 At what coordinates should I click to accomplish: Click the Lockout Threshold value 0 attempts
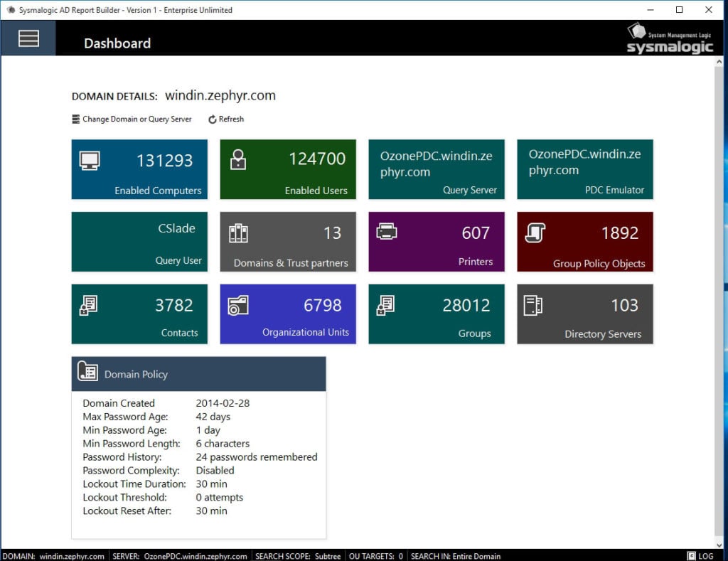click(220, 498)
